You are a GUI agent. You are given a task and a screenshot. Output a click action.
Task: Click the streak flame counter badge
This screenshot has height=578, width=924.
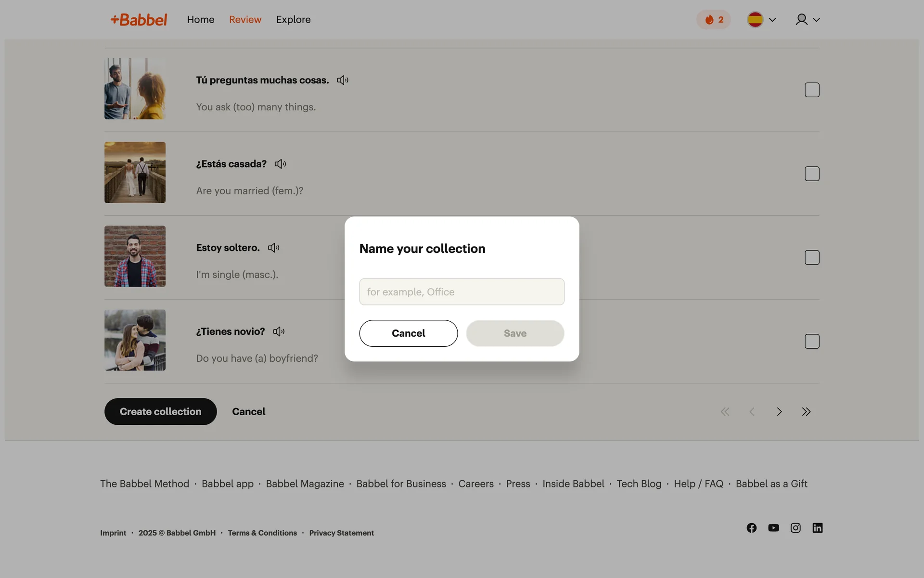pyautogui.click(x=713, y=20)
